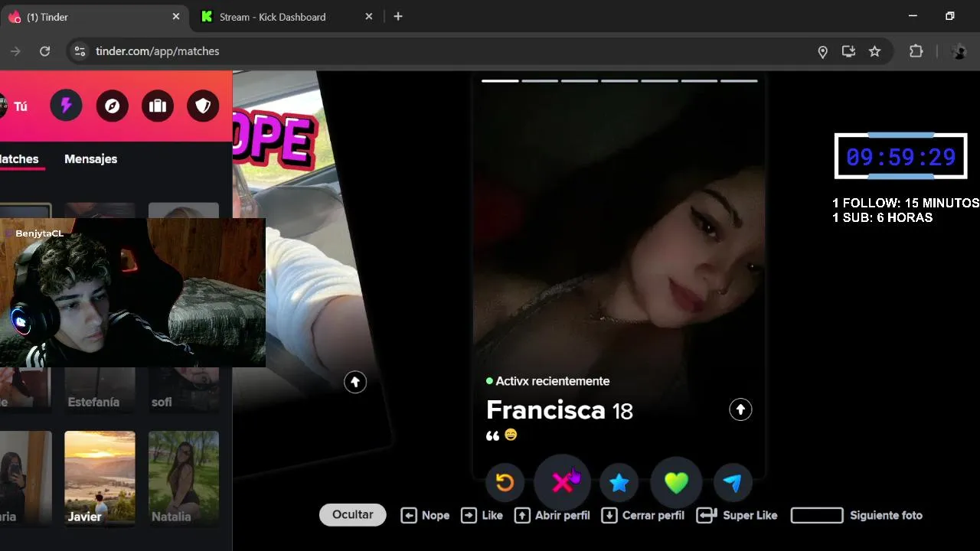Open the safety shield icon

[x=203, y=106]
